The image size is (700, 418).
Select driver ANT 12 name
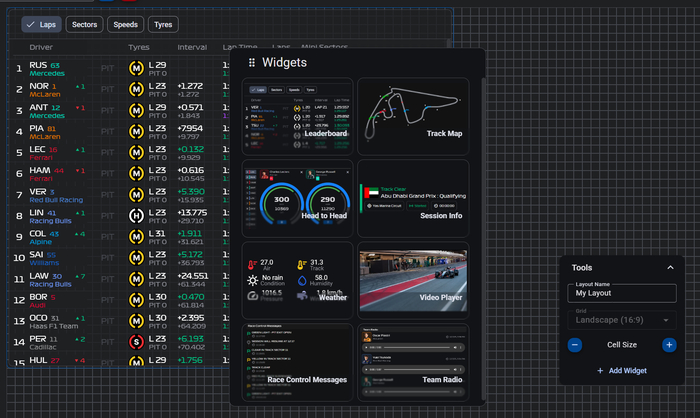click(x=45, y=107)
